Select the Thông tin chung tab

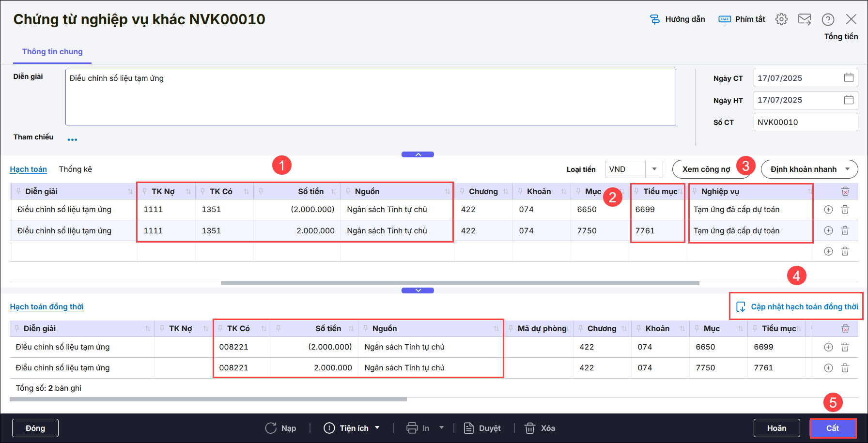(52, 52)
